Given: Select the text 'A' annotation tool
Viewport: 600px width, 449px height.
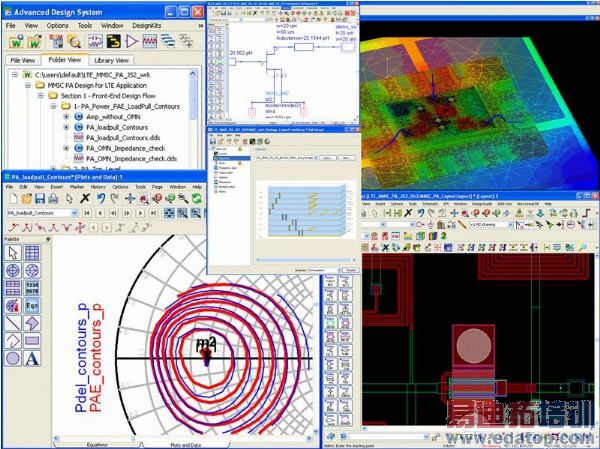Looking at the screenshot, I should point(32,359).
